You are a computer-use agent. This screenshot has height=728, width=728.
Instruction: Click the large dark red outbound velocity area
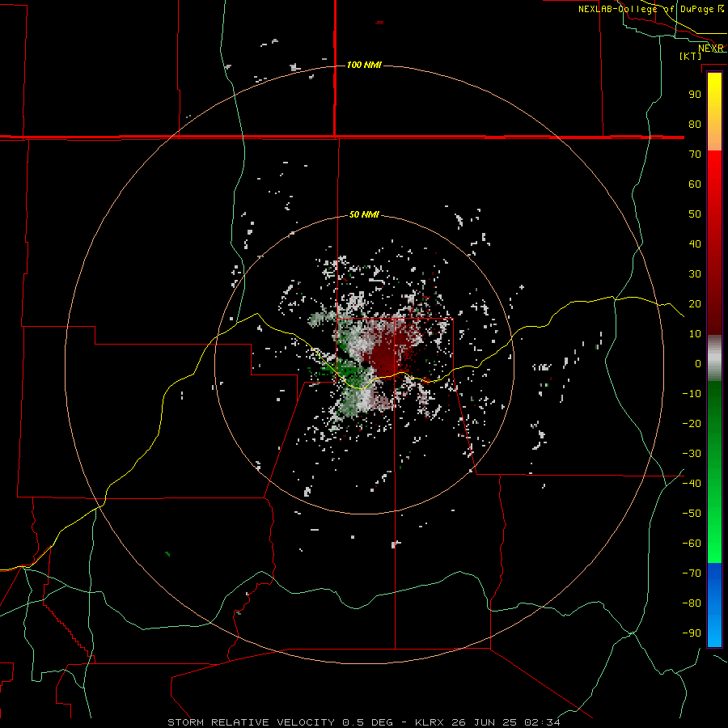387,353
